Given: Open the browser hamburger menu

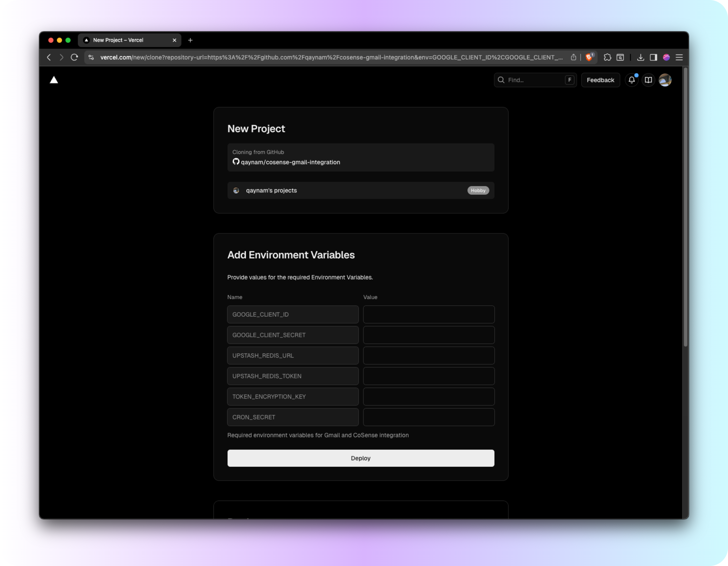Looking at the screenshot, I should (x=679, y=57).
